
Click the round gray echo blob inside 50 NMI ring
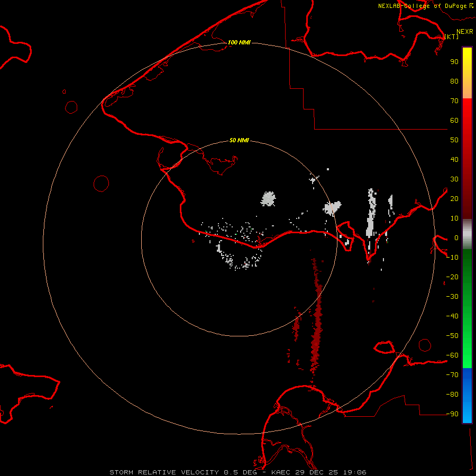[x=268, y=199]
